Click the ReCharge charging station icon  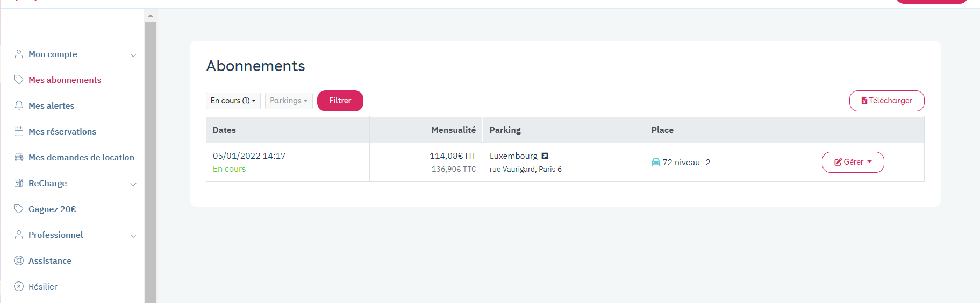[19, 183]
